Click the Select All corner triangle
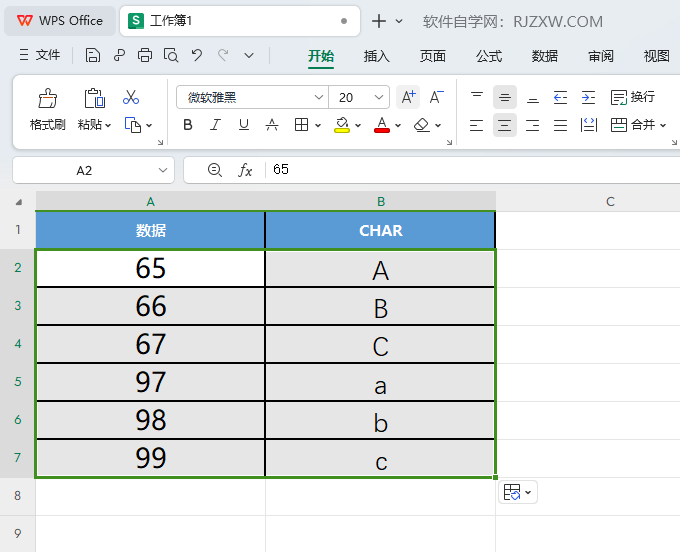 [18, 202]
